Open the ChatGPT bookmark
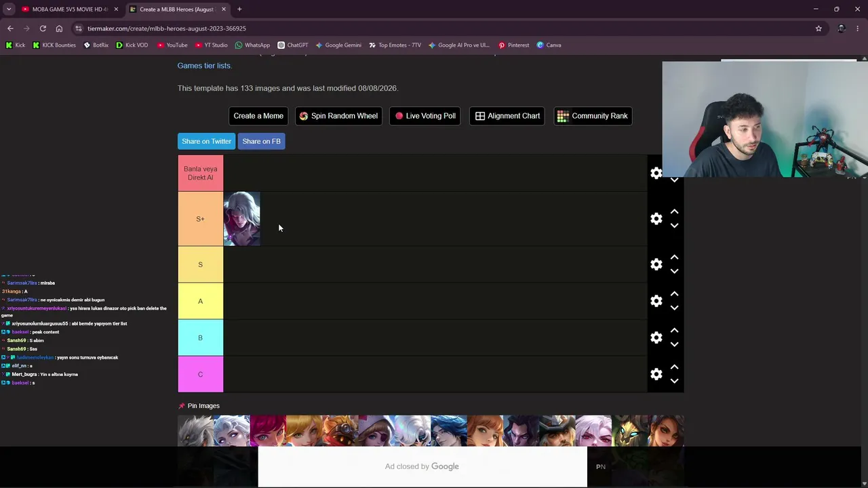Viewport: 868px width, 488px height. 292,45
